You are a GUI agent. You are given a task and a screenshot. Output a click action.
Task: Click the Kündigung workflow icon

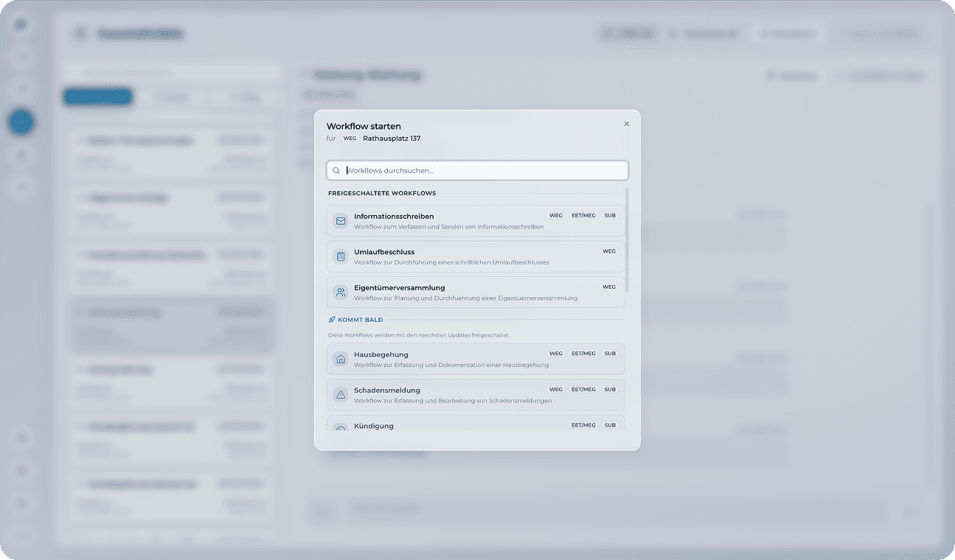pyautogui.click(x=340, y=427)
